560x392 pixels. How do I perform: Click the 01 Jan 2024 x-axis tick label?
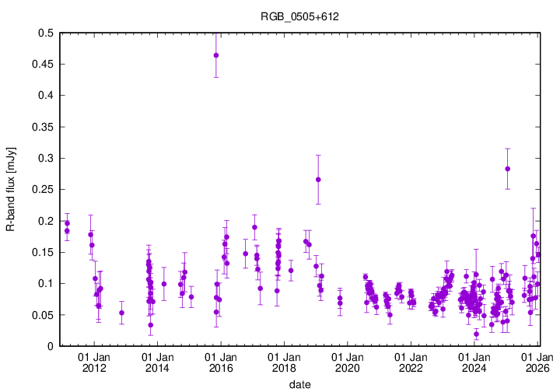pos(474,362)
